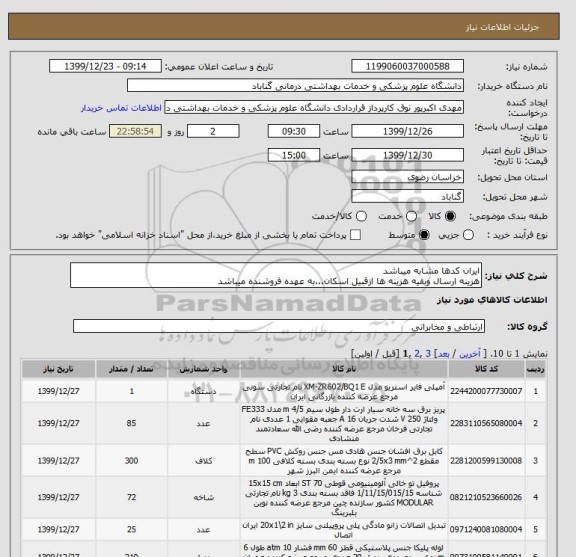Click the کد کالا column header
Image resolution: width=576 pixels, height=557 pixels.
[x=486, y=369]
